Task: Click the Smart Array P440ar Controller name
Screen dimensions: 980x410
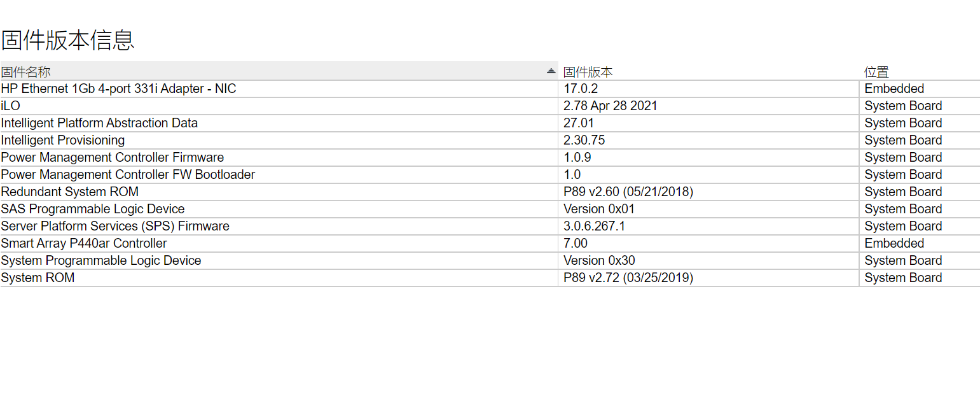Action: [84, 243]
